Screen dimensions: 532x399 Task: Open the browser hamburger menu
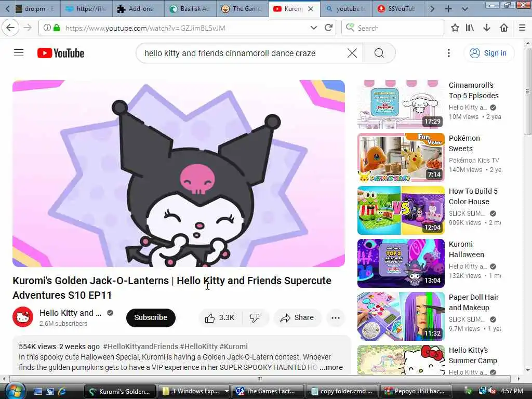[x=522, y=28]
